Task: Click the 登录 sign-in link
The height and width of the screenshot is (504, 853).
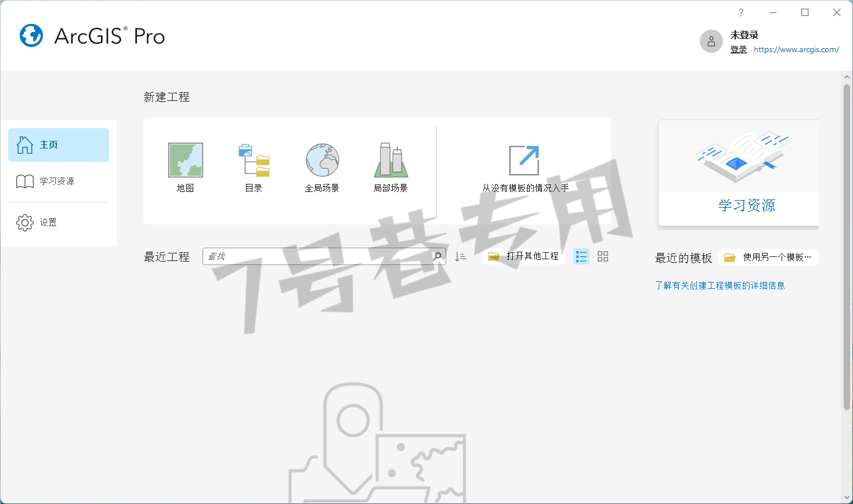Action: click(739, 50)
